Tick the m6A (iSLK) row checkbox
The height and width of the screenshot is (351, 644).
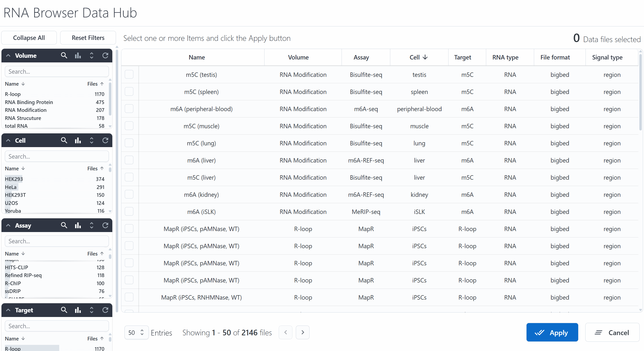pyautogui.click(x=129, y=212)
